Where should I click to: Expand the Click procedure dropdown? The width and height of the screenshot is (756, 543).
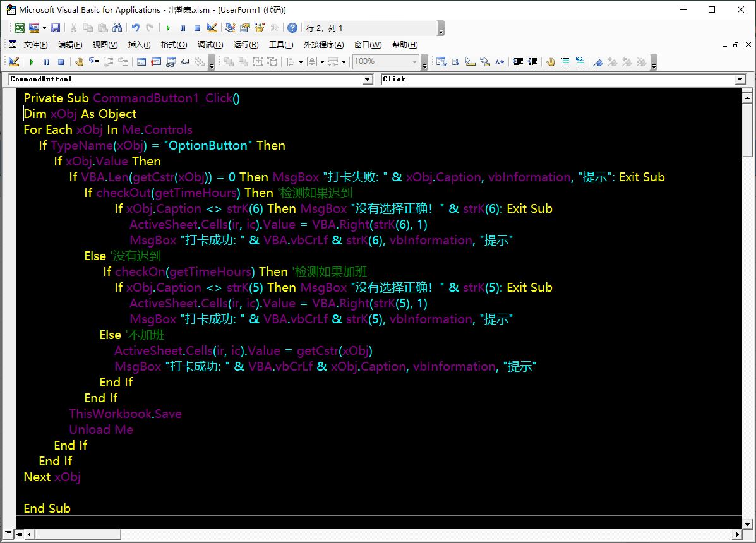click(740, 80)
